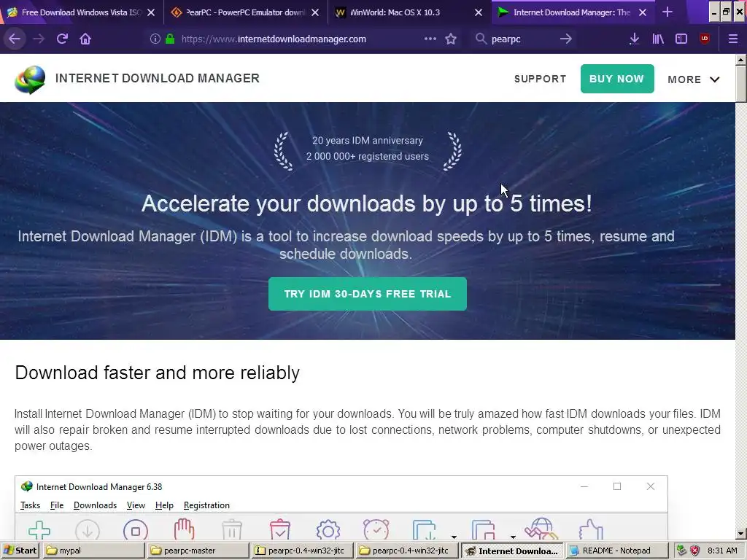The width and height of the screenshot is (747, 560).
Task: Click the thumbs-up icon in IDM toolbar
Action: (591, 529)
